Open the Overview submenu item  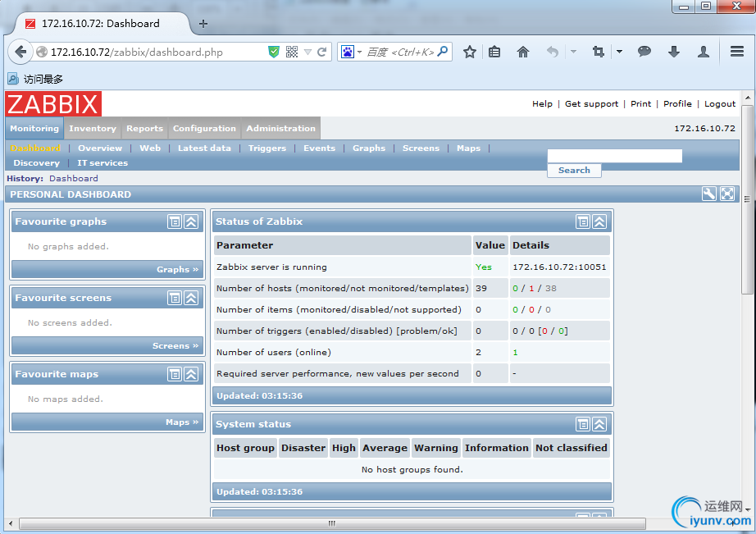pyautogui.click(x=100, y=148)
